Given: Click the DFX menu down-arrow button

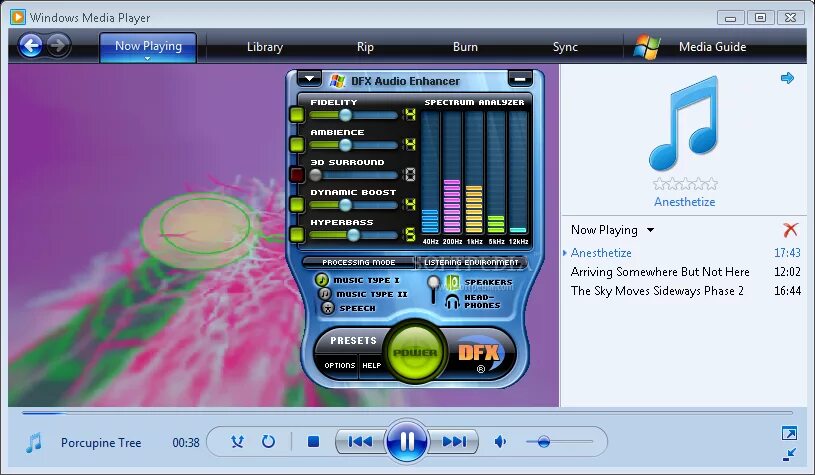Looking at the screenshot, I should point(309,78).
